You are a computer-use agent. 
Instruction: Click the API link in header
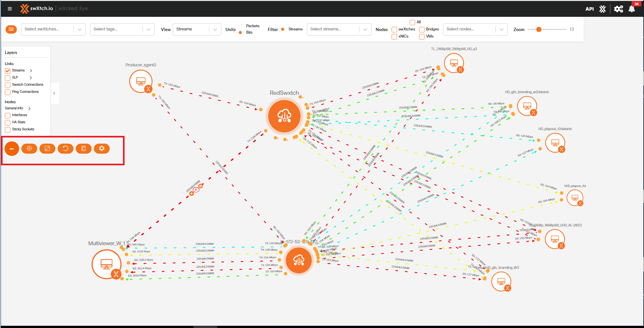(x=589, y=9)
